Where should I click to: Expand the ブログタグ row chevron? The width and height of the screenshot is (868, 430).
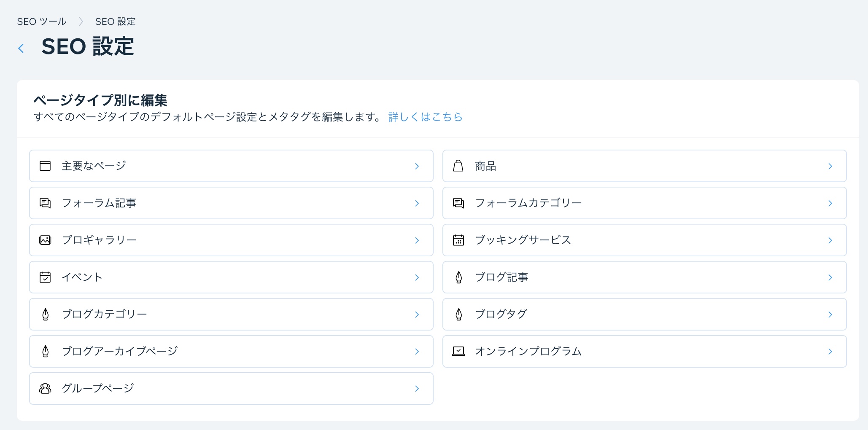pos(830,314)
